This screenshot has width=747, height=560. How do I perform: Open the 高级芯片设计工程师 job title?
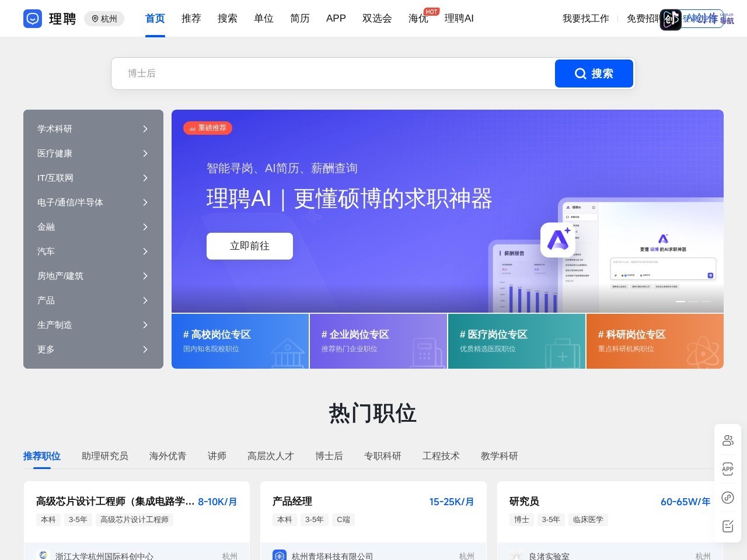click(x=115, y=502)
